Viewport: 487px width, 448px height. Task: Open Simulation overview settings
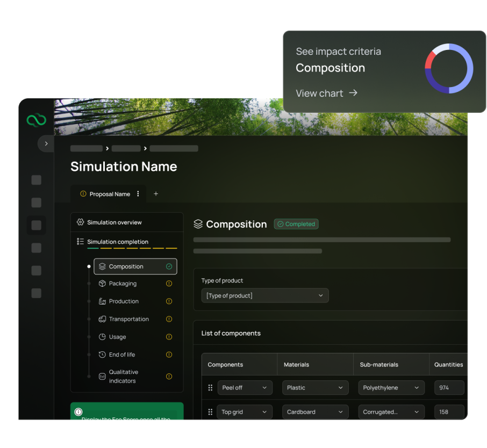(x=114, y=222)
